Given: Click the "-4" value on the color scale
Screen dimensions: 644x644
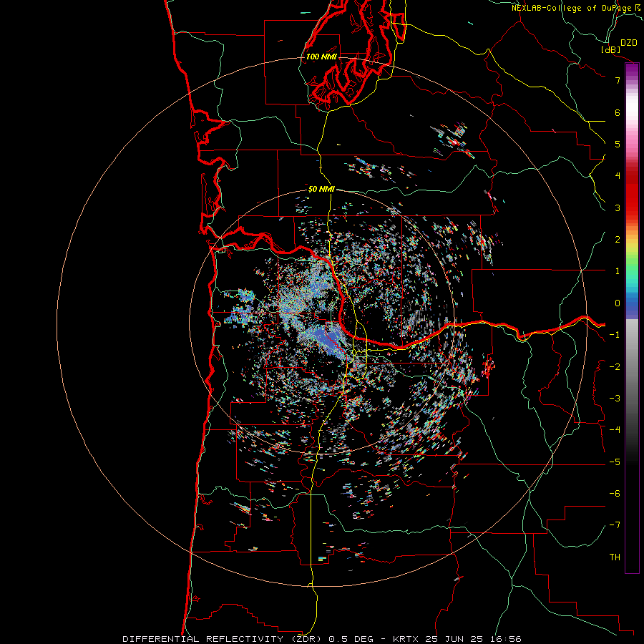Looking at the screenshot, I should (x=615, y=430).
